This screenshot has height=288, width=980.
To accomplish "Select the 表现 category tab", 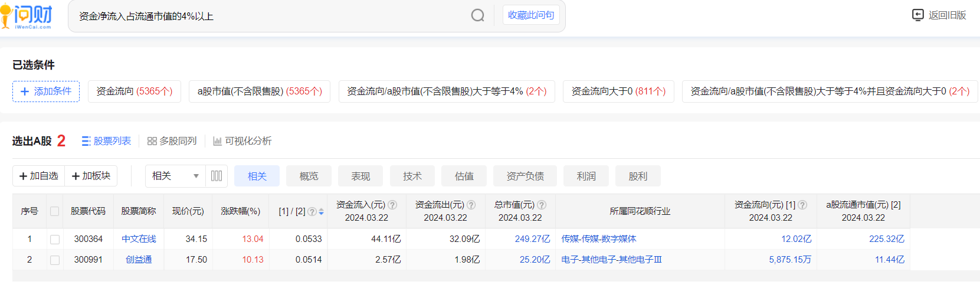I will coord(360,176).
